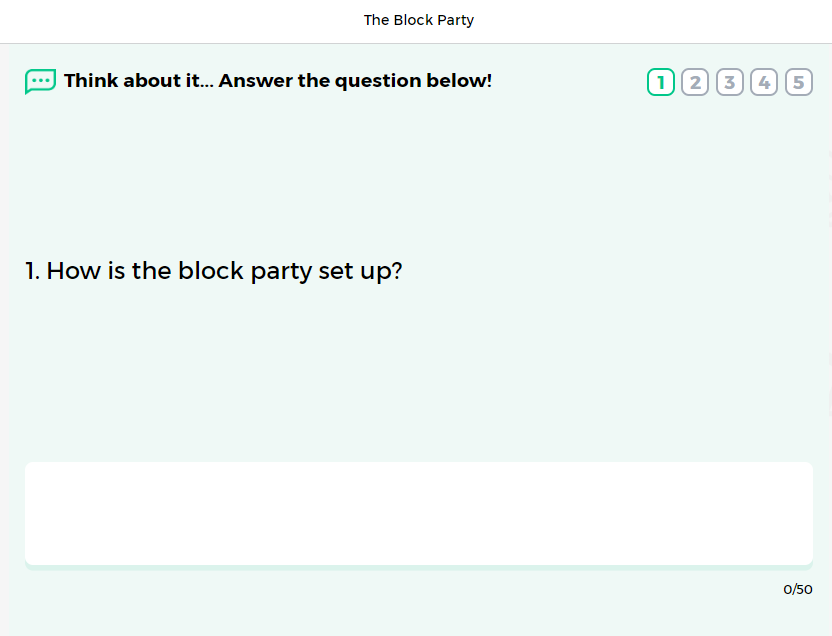Click the "1." prefix of the question

pyautogui.click(x=33, y=271)
